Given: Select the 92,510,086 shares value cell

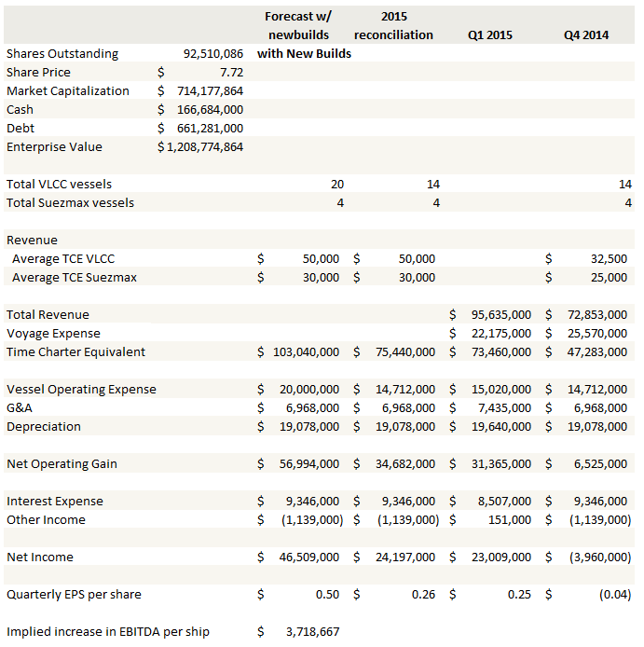Looking at the screenshot, I should 213,54.
